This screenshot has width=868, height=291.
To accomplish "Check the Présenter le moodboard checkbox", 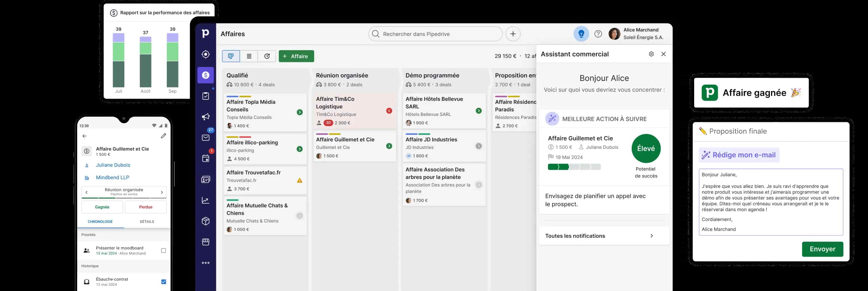I will [163, 251].
